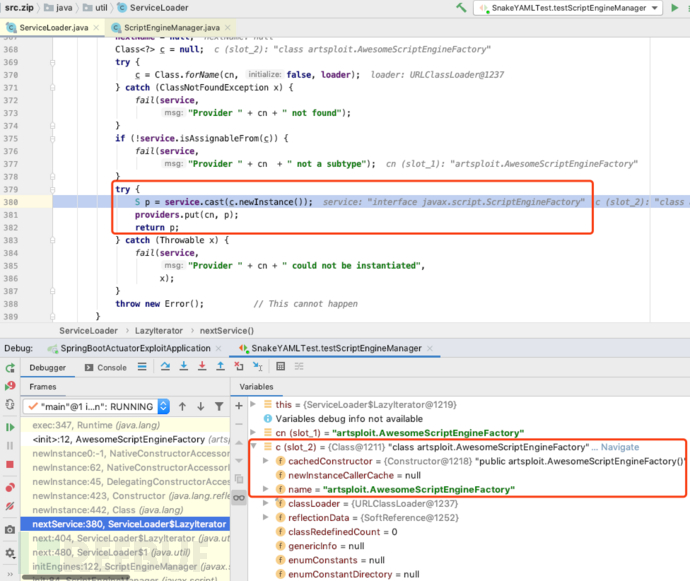Select frame <init>:12, AwesomeScriptEngineFactory

click(x=125, y=439)
